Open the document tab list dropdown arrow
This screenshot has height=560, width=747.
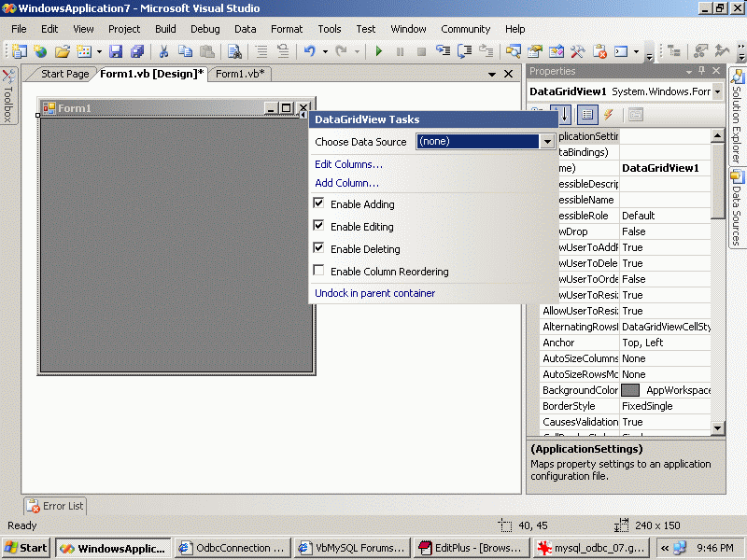point(492,74)
